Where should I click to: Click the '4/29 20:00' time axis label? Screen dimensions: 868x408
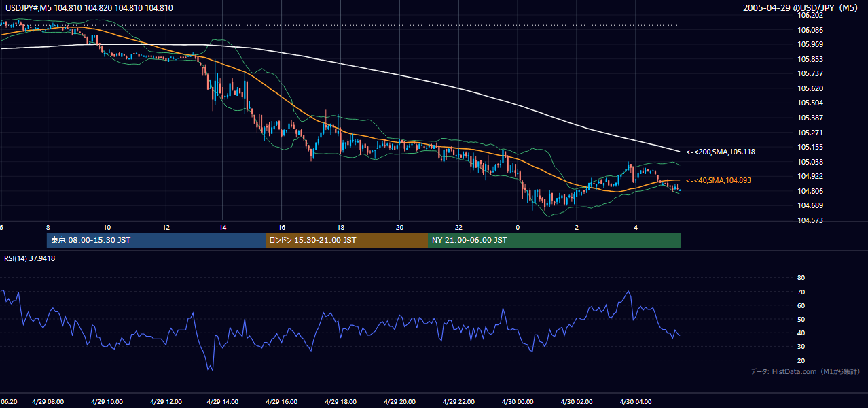point(399,402)
